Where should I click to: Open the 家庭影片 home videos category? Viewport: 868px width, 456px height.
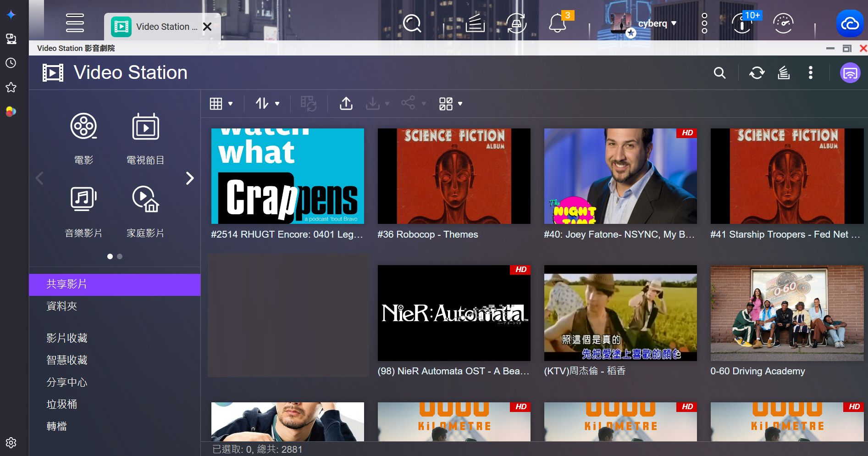[145, 212]
